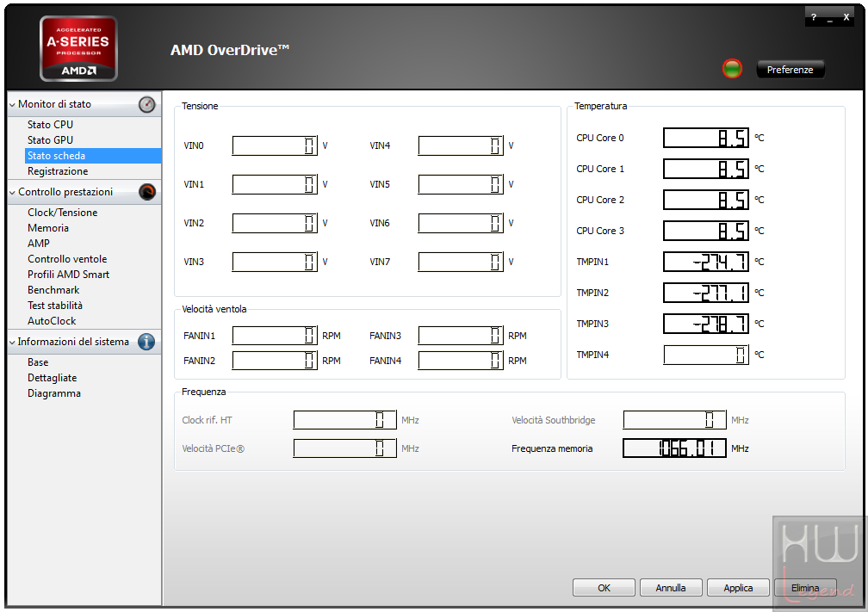Click the VIN4 voltage field
The image size is (868, 612).
point(461,145)
